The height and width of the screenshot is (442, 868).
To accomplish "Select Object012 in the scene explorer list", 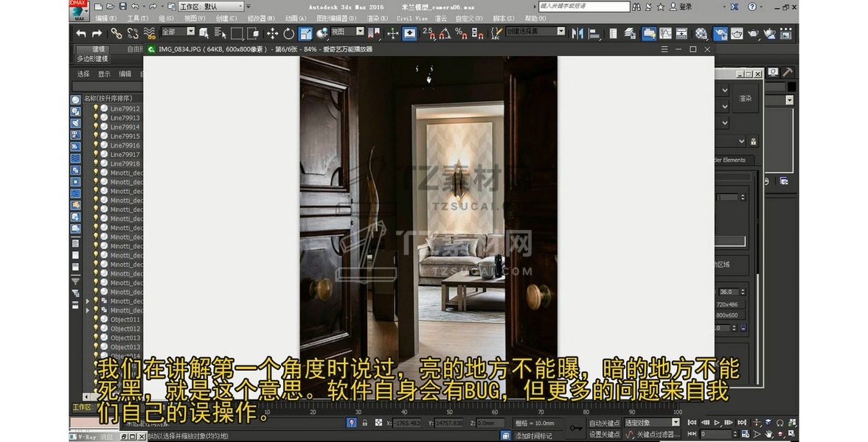I will click(125, 329).
